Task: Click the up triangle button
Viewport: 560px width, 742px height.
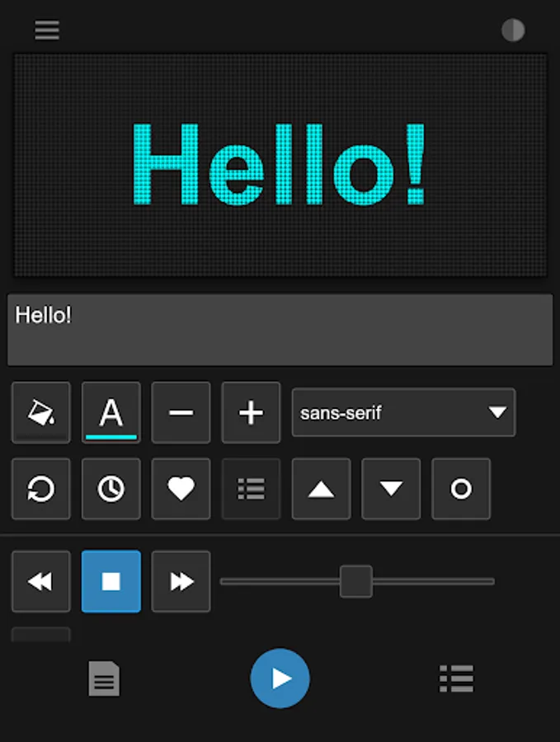Action: [x=321, y=489]
